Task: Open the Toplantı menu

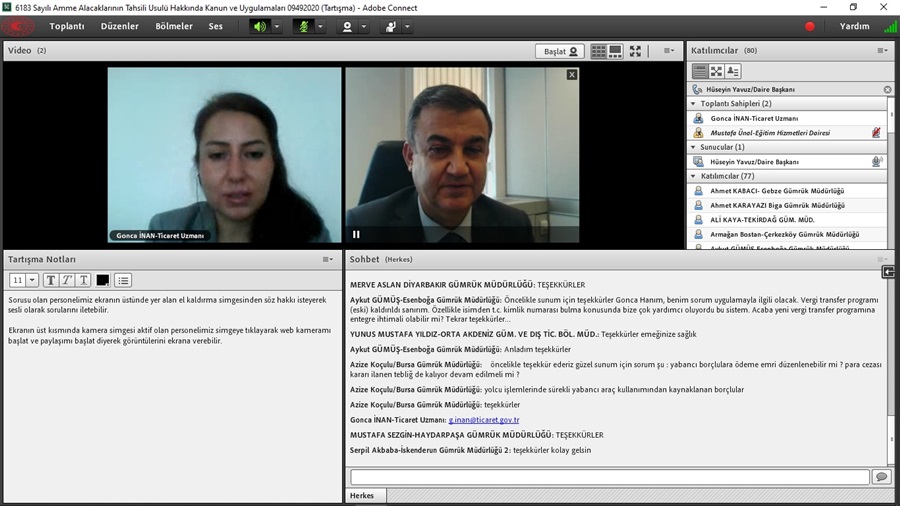Action: pyautogui.click(x=67, y=26)
